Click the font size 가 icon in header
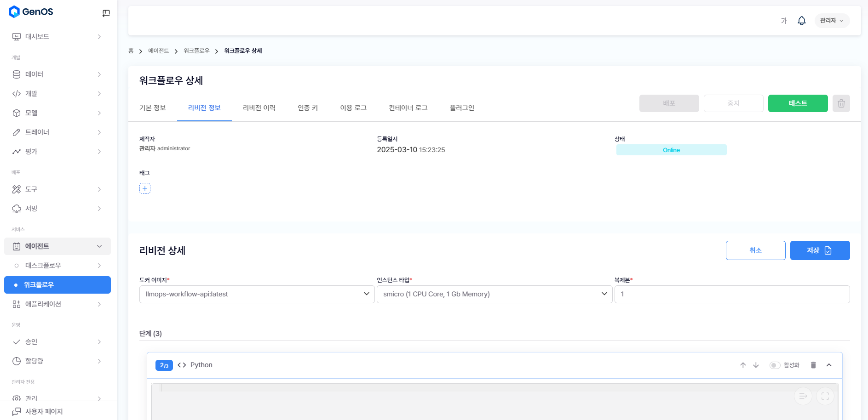Viewport: 868px width, 420px height. point(784,21)
